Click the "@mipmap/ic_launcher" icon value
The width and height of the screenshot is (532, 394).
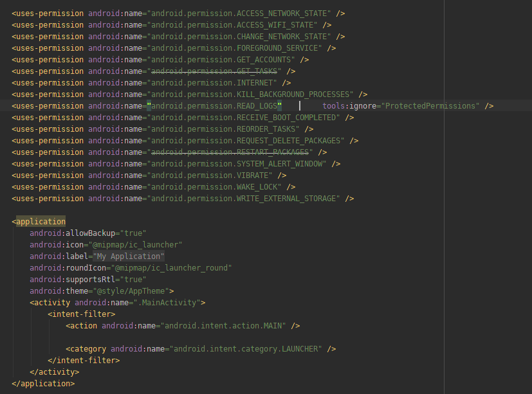[x=135, y=244]
